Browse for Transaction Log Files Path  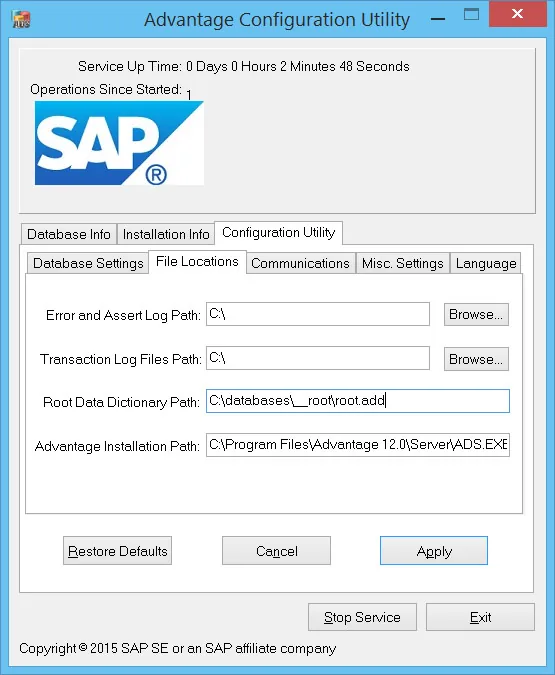coord(476,359)
